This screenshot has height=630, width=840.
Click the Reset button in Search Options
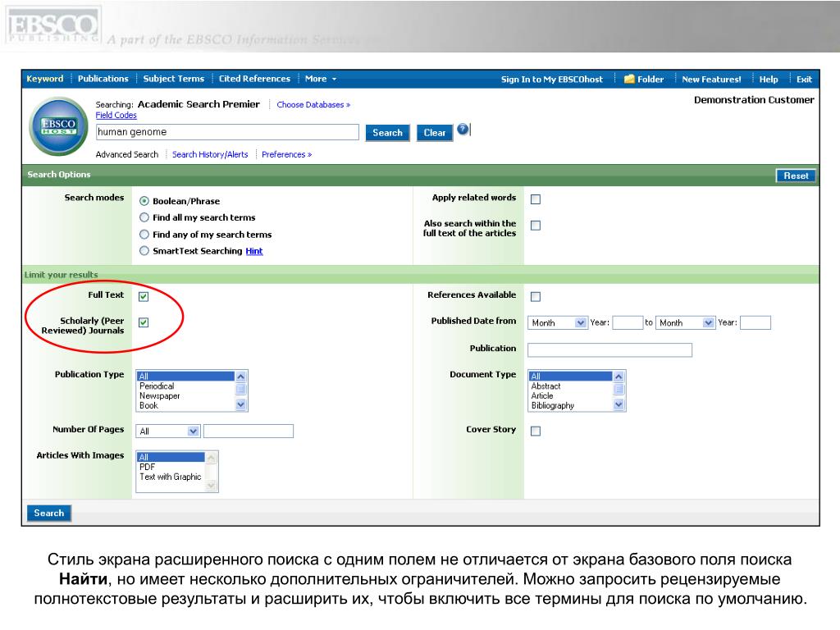click(x=796, y=176)
